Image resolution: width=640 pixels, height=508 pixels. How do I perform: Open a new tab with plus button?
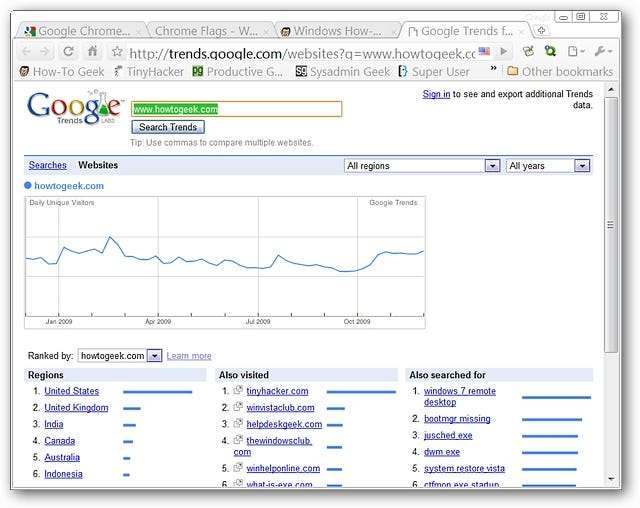[x=541, y=31]
